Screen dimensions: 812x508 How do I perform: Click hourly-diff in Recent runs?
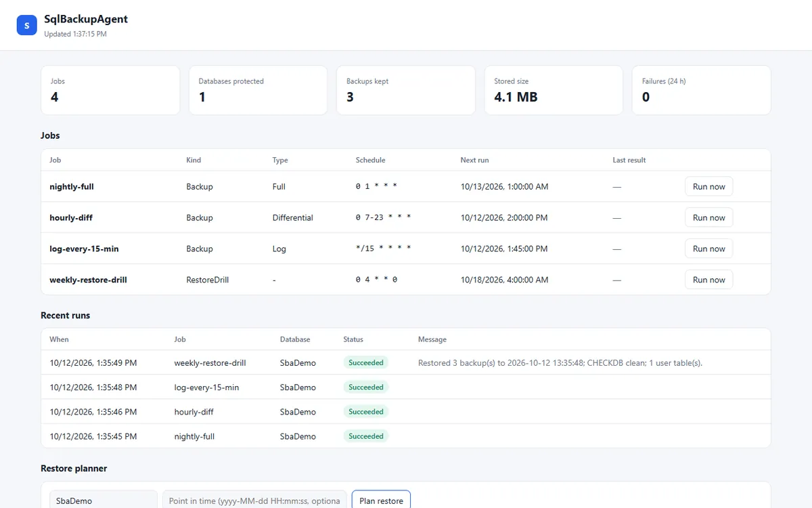coord(194,412)
